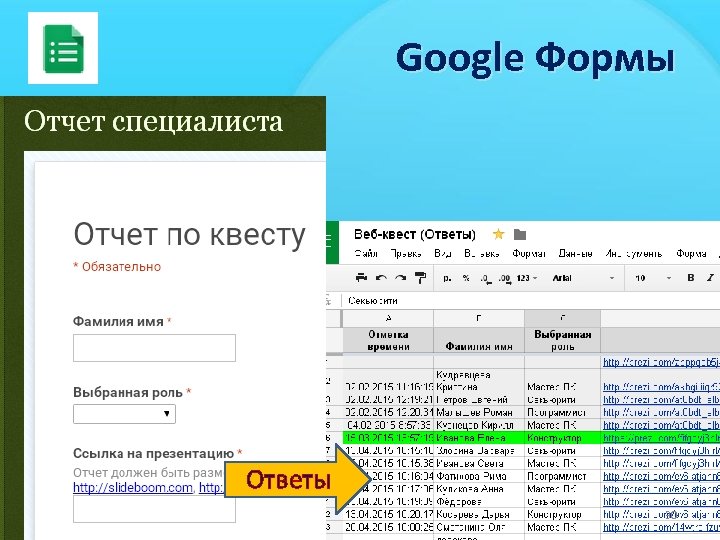Open the Форма menu
Screen dimensions: 720x540
(691, 253)
